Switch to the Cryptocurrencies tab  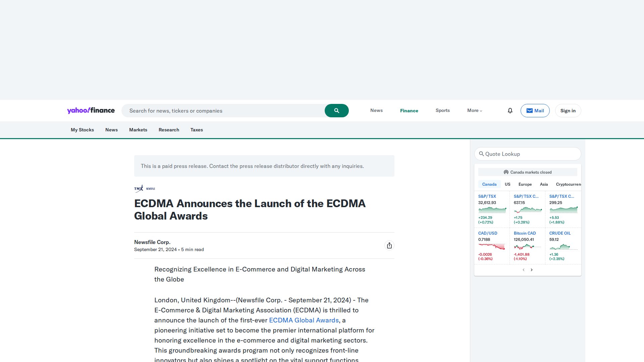(x=568, y=184)
